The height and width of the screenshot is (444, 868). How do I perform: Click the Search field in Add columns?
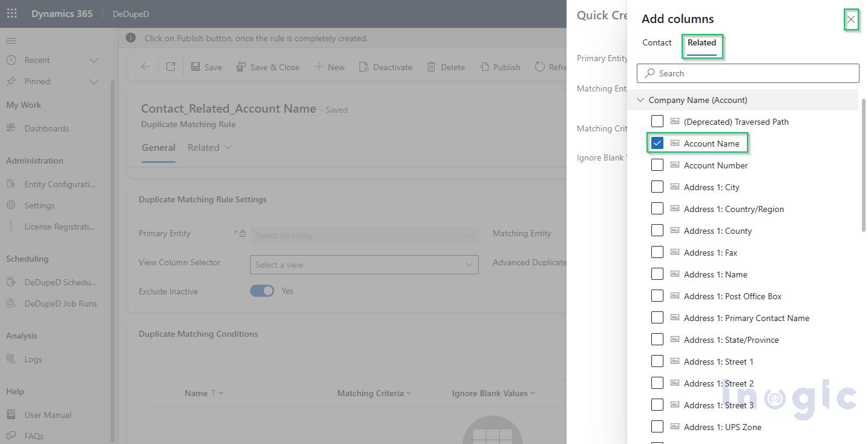[748, 73]
